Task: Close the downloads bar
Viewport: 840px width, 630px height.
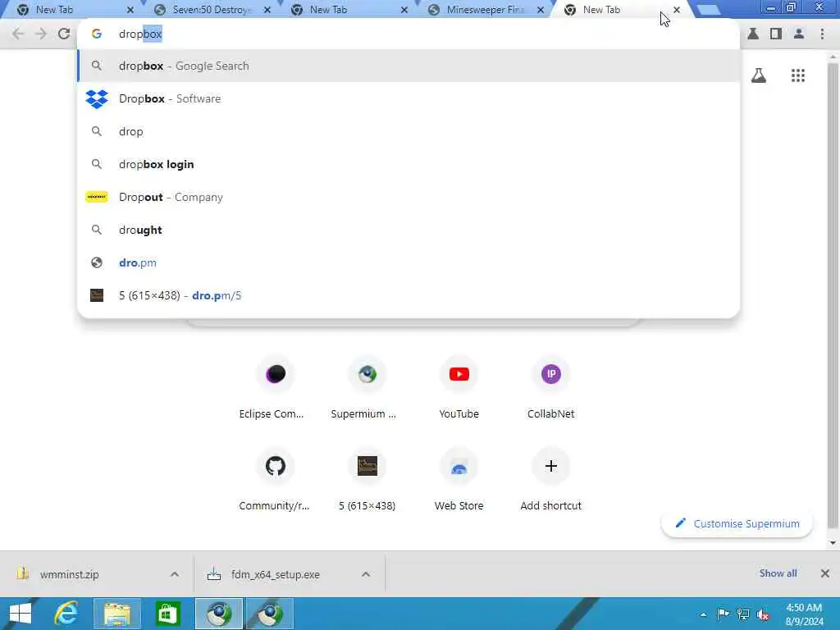Action: 825,573
